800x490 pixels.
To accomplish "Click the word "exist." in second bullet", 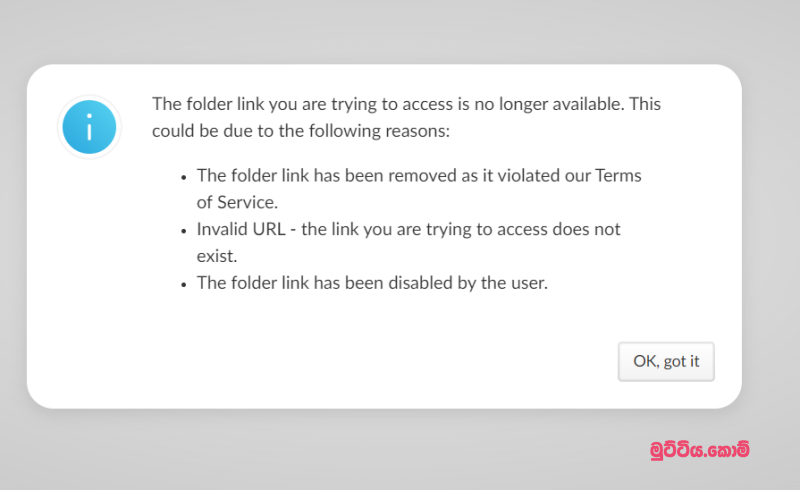I will tap(217, 255).
